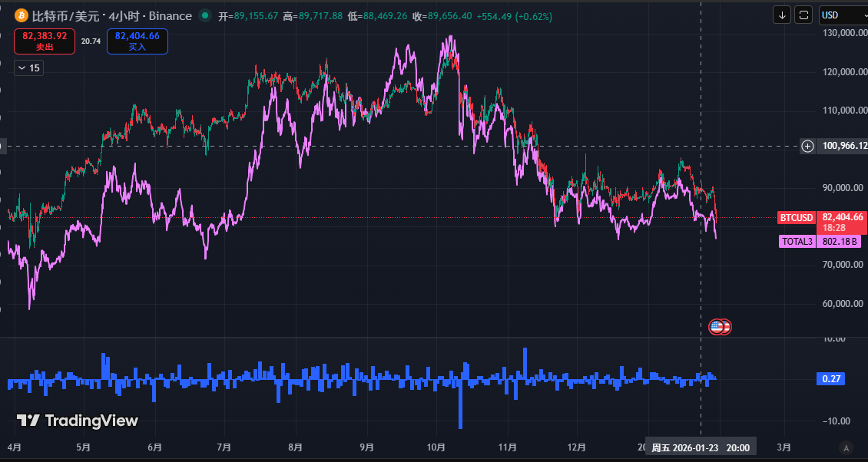The height and width of the screenshot is (462, 868).
Task: Click the 130,000.00 price scale label
Action: (841, 33)
